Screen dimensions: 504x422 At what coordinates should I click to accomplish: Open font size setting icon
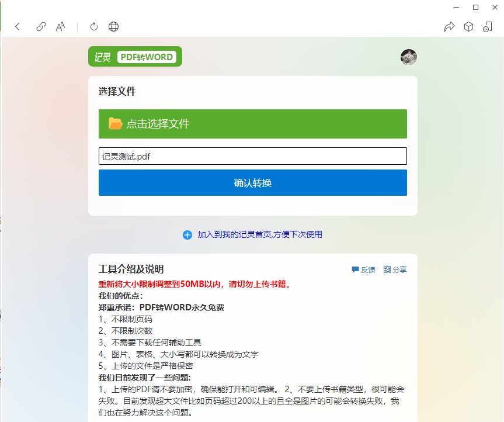[x=60, y=26]
